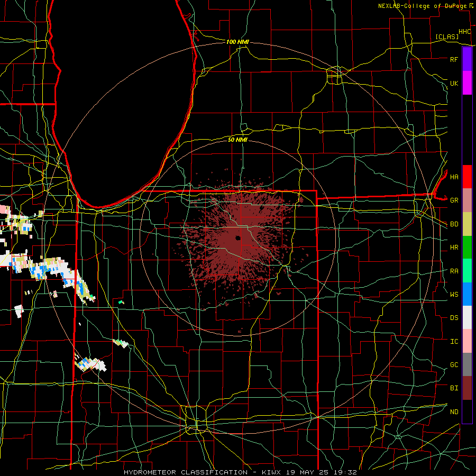Click the radar site center dot

pos(238,238)
